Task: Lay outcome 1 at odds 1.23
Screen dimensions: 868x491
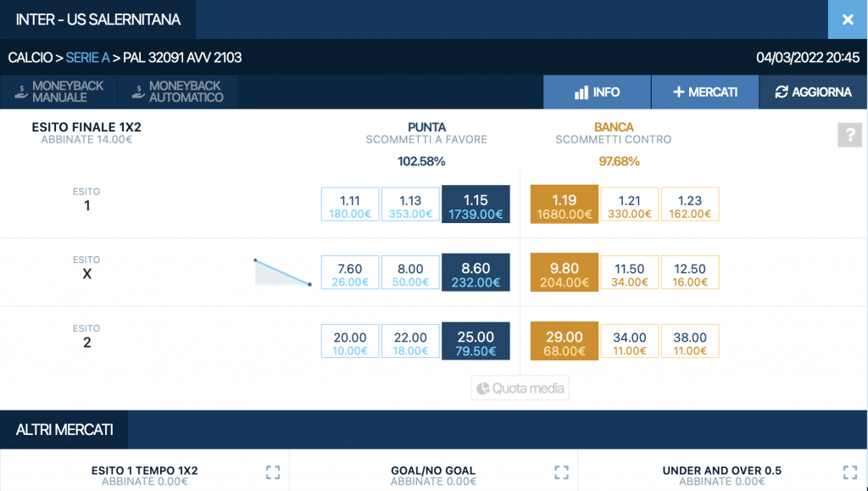Action: 690,204
